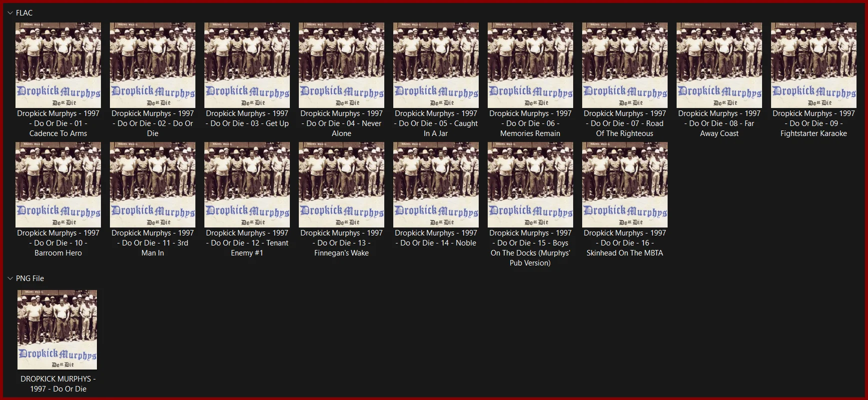Click filename text '03 - Get Up'

click(x=247, y=118)
